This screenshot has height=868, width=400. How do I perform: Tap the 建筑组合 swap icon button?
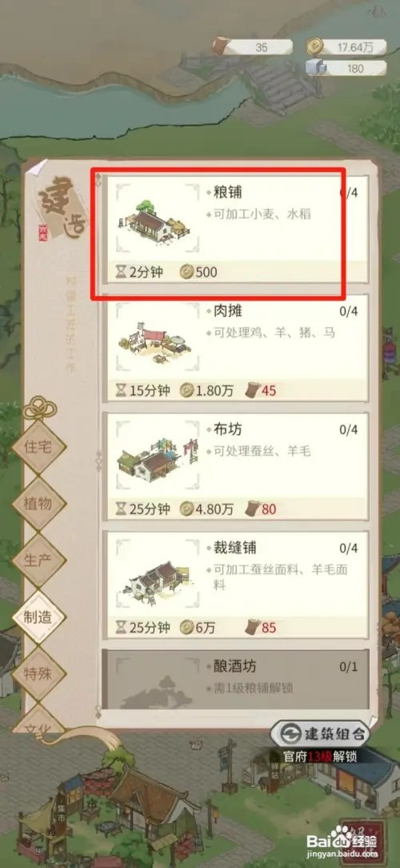(288, 734)
